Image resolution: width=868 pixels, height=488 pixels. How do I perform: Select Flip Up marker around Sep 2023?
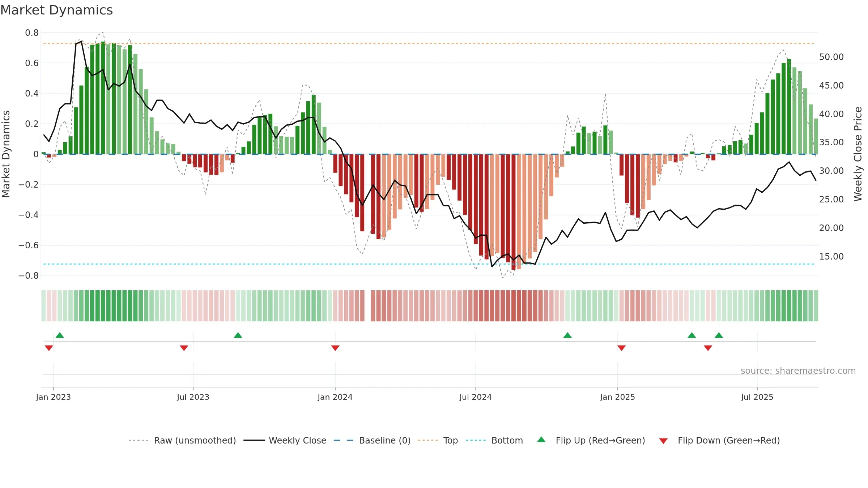[238, 335]
